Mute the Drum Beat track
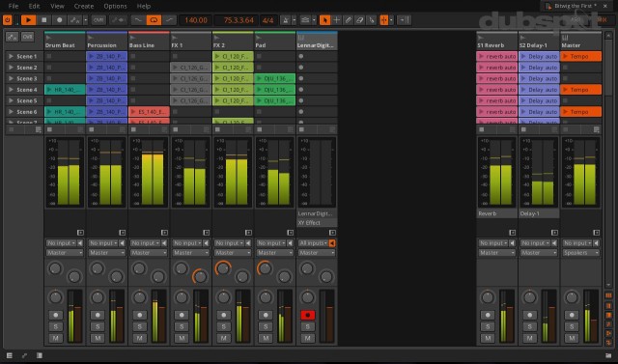The image size is (618, 364). [56, 338]
